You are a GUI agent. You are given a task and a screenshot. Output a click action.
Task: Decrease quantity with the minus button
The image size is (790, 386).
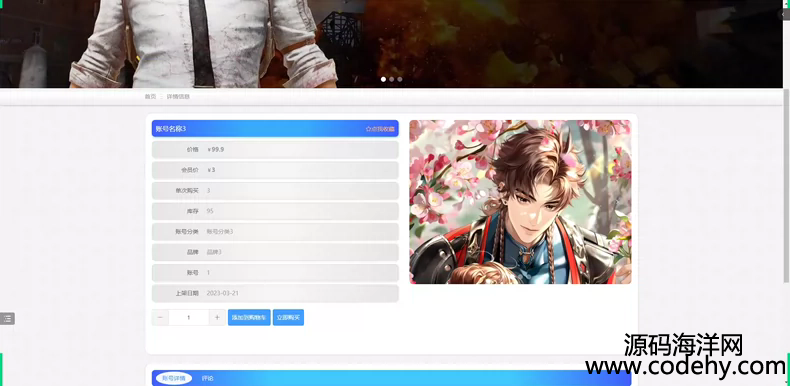click(160, 317)
